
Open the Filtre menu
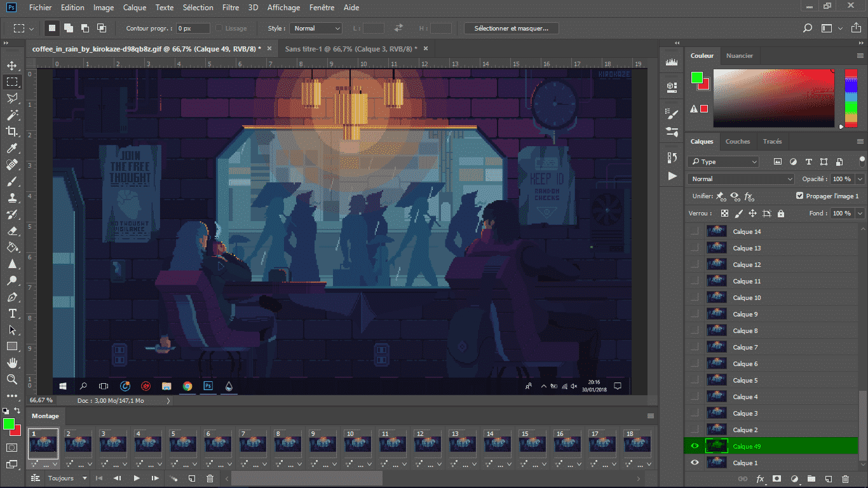pyautogui.click(x=231, y=8)
